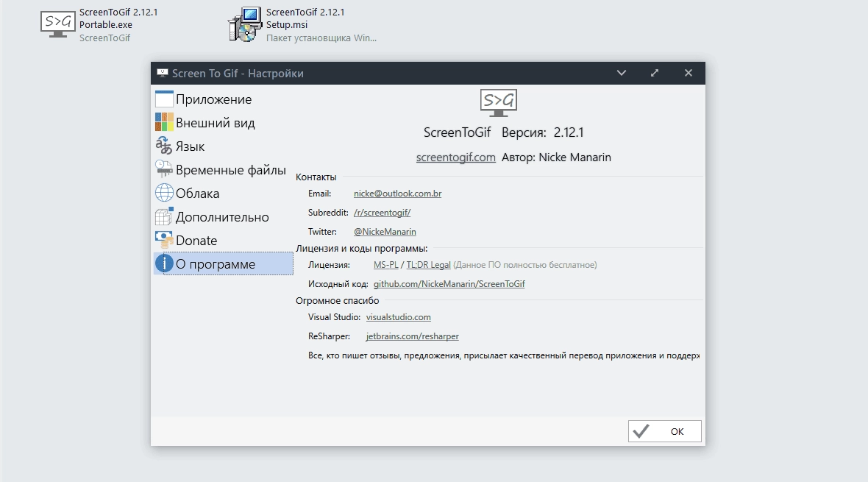Click the diagonal-arrows maximize button in title bar
This screenshot has width=868, height=482.
(655, 73)
